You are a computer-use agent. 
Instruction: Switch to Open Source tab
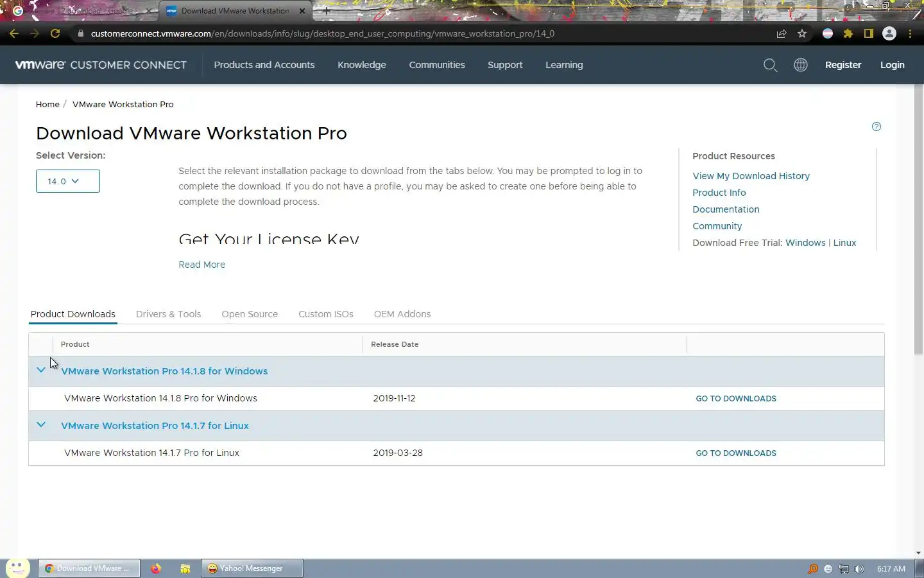[250, 314]
